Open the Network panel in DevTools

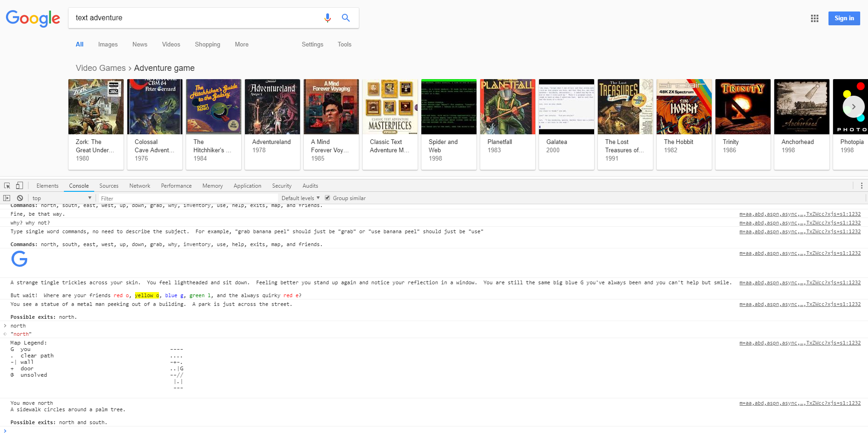pyautogui.click(x=139, y=185)
